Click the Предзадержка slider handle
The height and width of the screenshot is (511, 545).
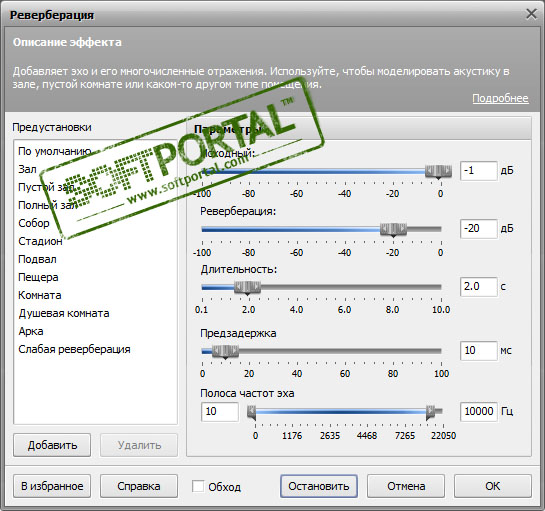tap(225, 351)
